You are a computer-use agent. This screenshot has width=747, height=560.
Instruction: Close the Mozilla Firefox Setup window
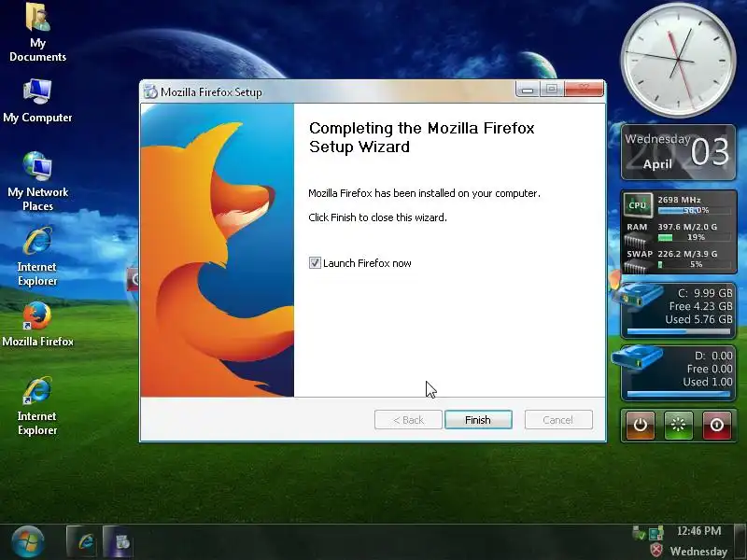point(585,89)
